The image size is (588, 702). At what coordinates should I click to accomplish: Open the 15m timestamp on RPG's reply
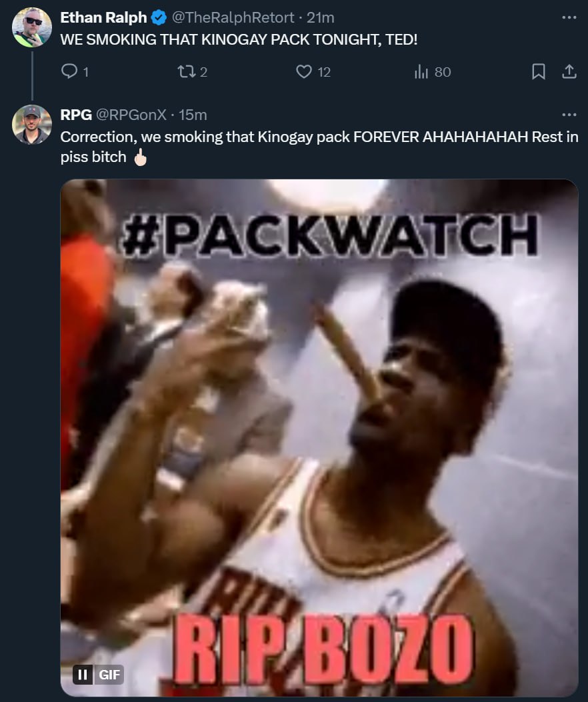pos(193,115)
